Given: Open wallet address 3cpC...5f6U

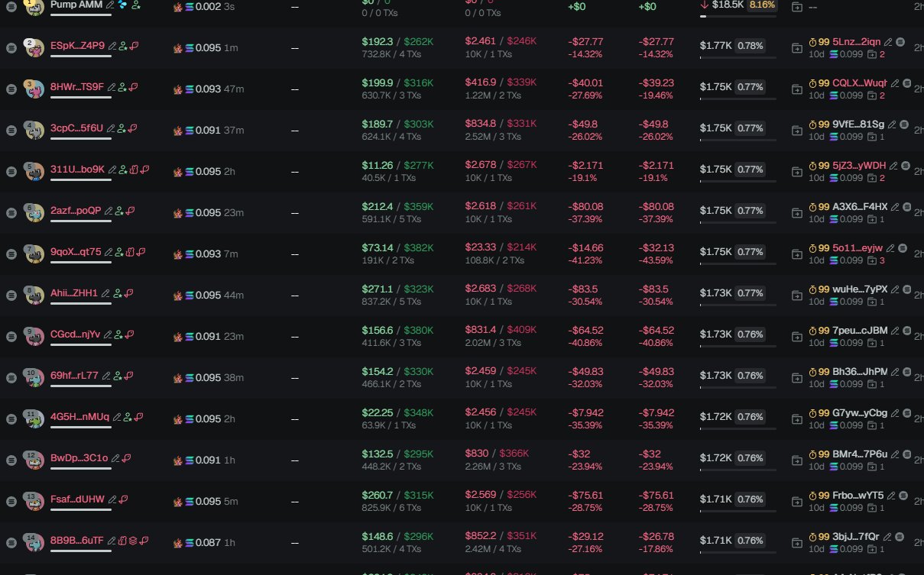Looking at the screenshot, I should 76,128.
